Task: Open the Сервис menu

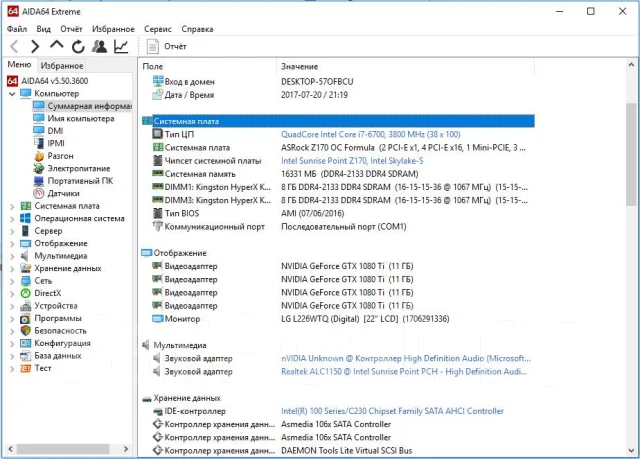Action: tap(158, 29)
